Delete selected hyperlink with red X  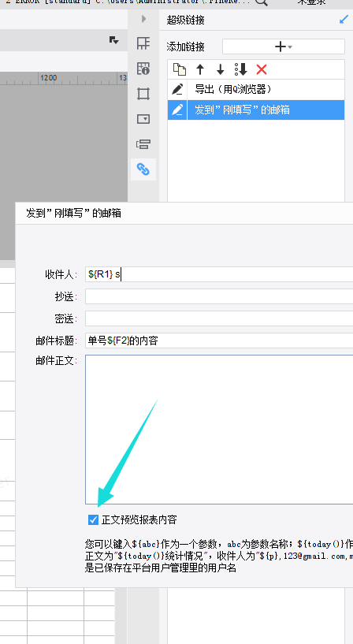pyautogui.click(x=262, y=69)
